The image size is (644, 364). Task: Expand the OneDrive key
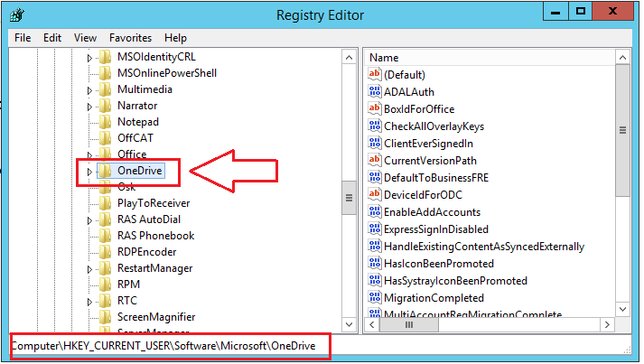click(x=89, y=172)
